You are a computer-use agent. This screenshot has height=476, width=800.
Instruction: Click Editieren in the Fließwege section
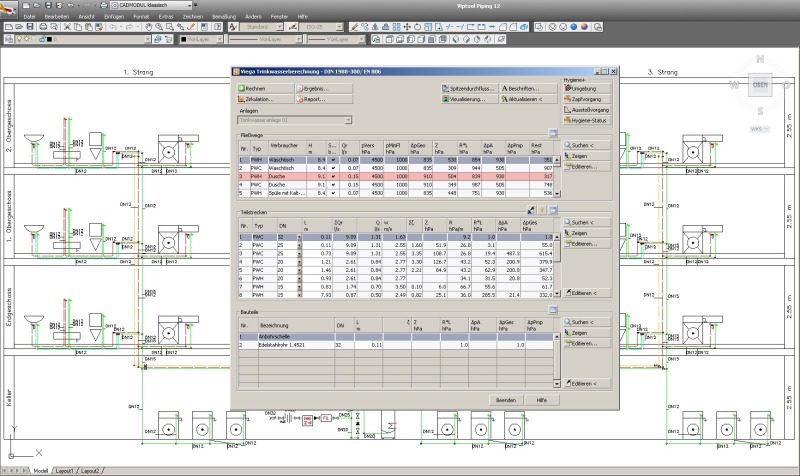coord(587,167)
